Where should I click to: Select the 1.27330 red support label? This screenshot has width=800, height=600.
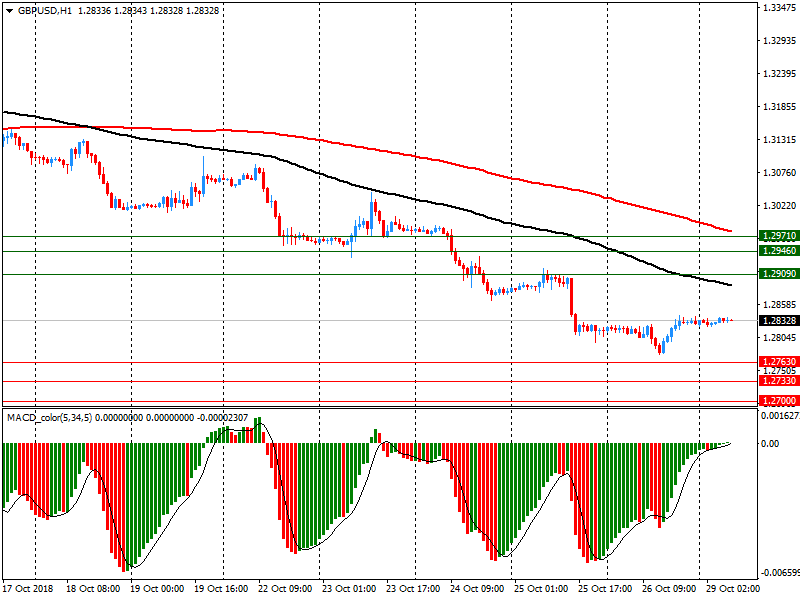779,381
